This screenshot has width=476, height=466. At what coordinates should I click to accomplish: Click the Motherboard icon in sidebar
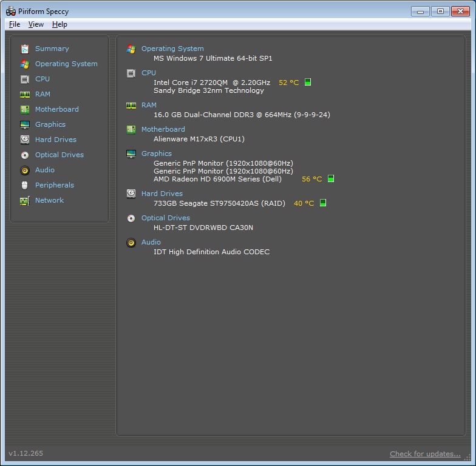tap(24, 109)
